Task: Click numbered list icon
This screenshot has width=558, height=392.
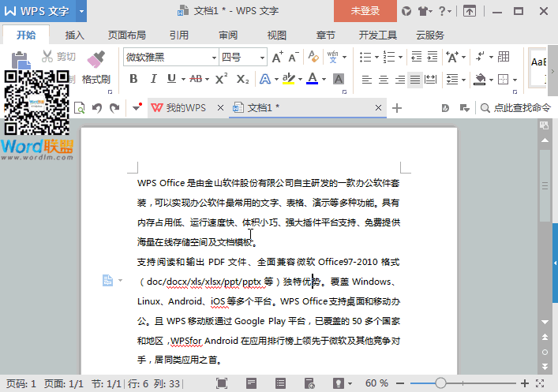Action: click(x=389, y=57)
